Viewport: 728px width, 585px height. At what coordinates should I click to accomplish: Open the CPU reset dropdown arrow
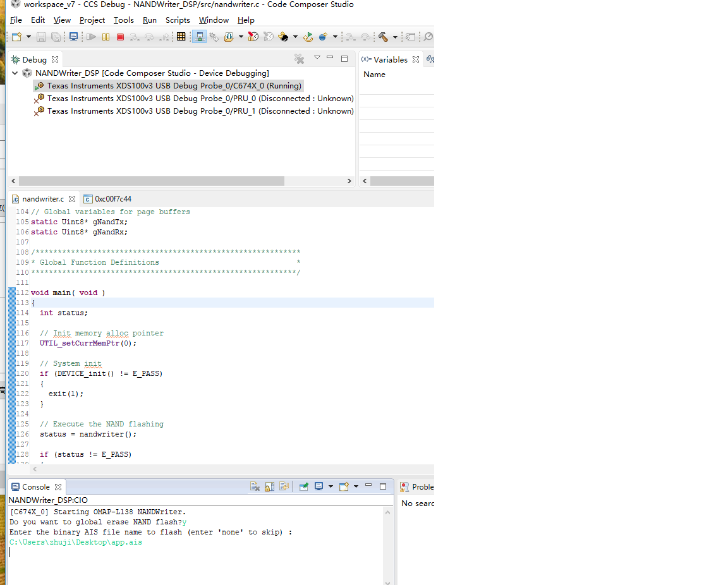(295, 37)
